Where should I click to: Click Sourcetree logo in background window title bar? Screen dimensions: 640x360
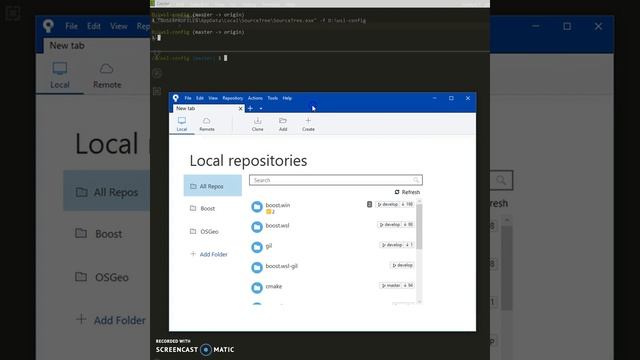pos(48,26)
